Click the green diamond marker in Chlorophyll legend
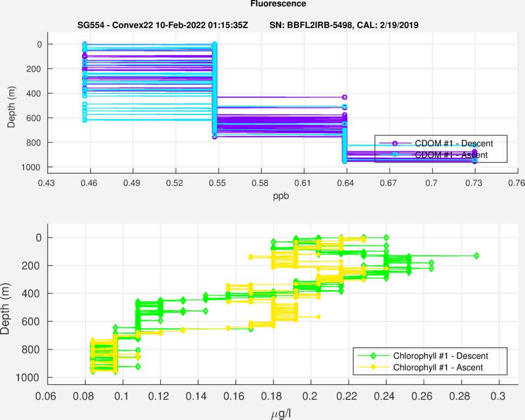The image size is (525, 420). (373, 356)
